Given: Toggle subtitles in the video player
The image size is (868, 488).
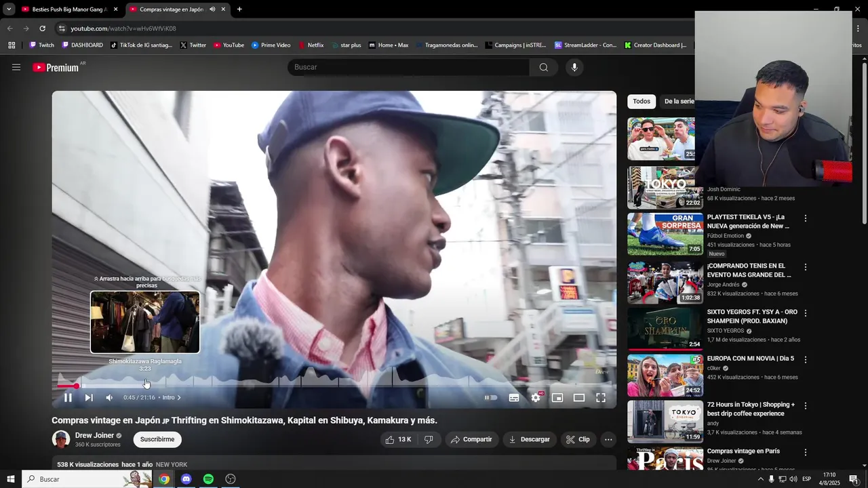Looking at the screenshot, I should point(514,398).
